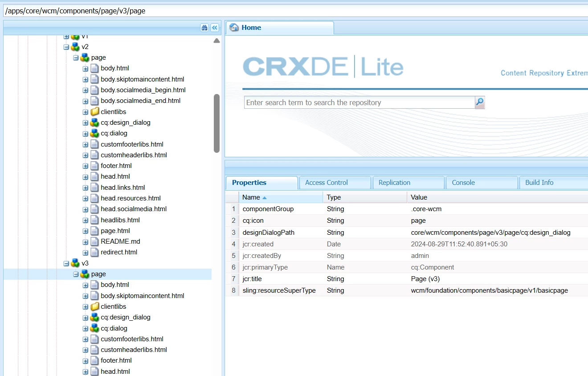The image size is (588, 376).
Task: Click the redirect.html file icon
Action: [94, 252]
